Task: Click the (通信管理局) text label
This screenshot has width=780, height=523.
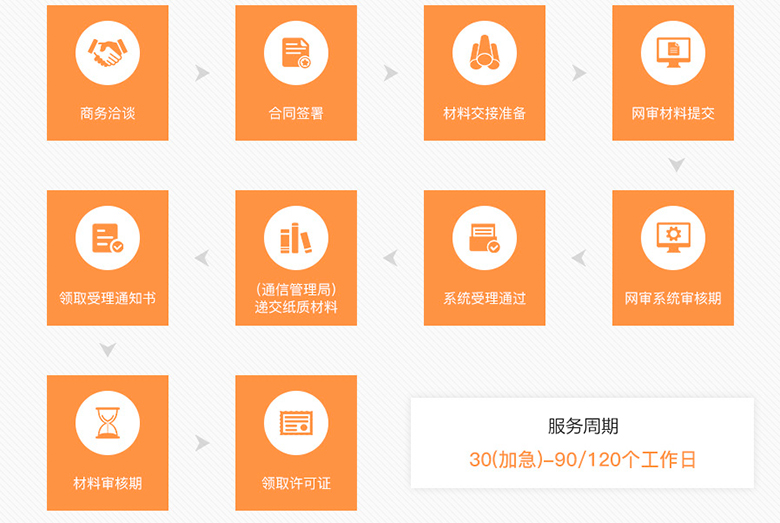Action: pyautogui.click(x=296, y=290)
